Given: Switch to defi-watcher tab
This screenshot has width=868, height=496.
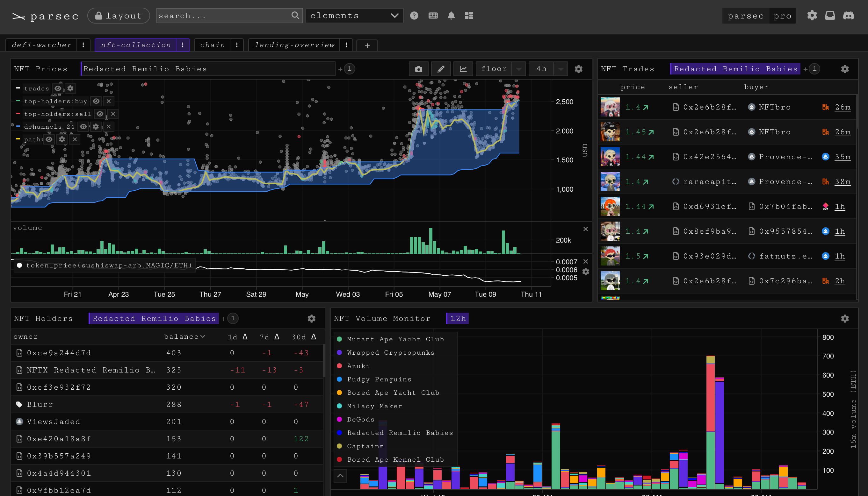Looking at the screenshot, I should [42, 45].
